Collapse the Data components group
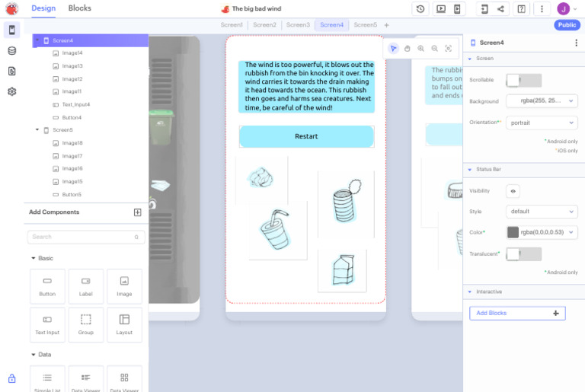 point(34,355)
